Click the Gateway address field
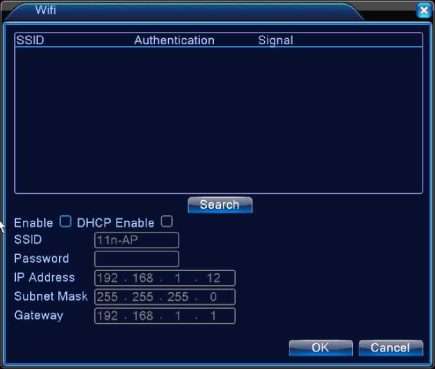Image resolution: width=435 pixels, height=369 pixels. click(165, 316)
